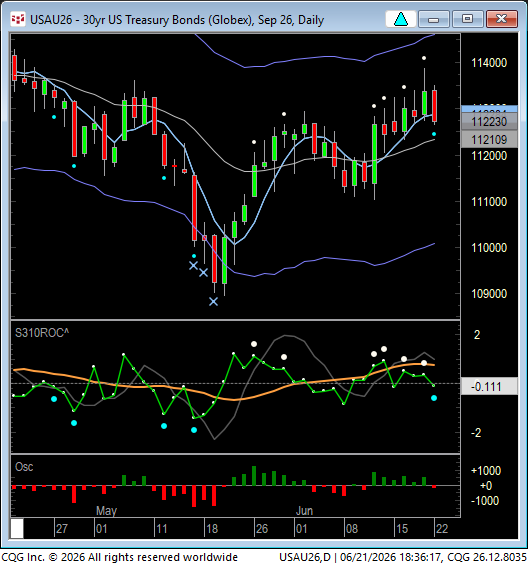Click the 08 date label on time axis
528x565 pixels.
pyautogui.click(x=352, y=529)
